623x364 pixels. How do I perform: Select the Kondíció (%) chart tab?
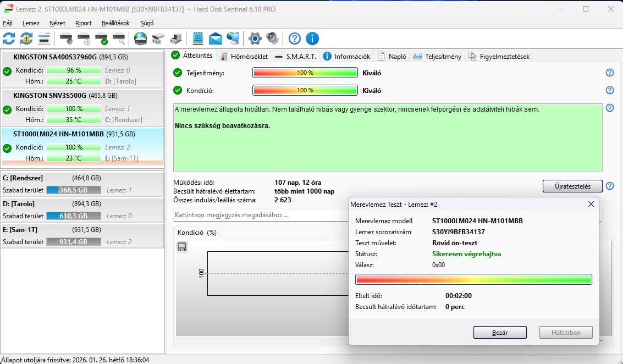[197, 233]
